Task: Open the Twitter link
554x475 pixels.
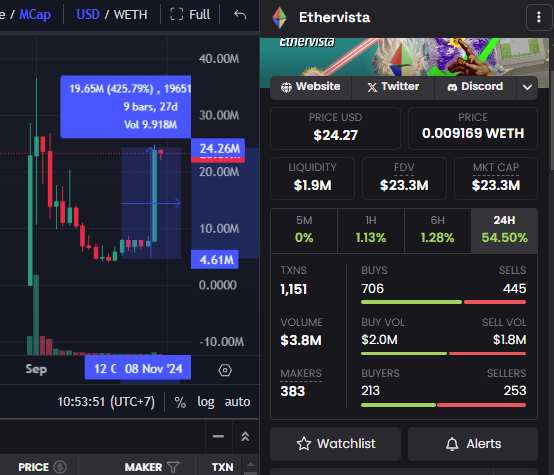Action: pyautogui.click(x=393, y=87)
